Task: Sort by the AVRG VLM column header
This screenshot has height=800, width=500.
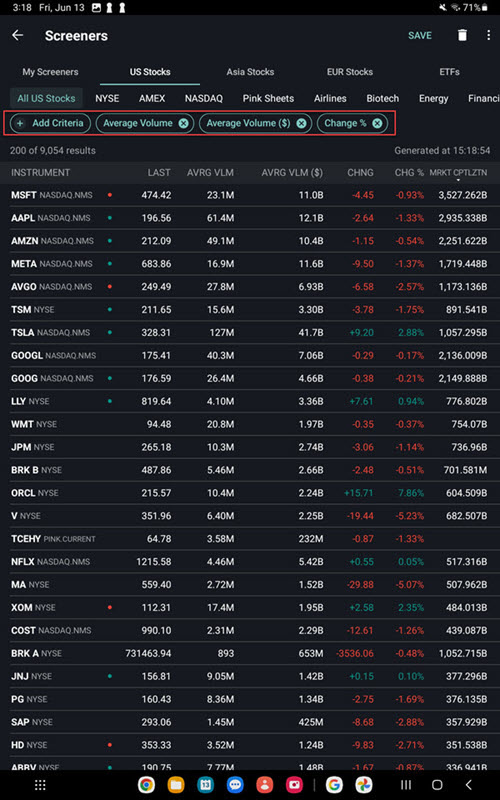Action: (x=210, y=173)
